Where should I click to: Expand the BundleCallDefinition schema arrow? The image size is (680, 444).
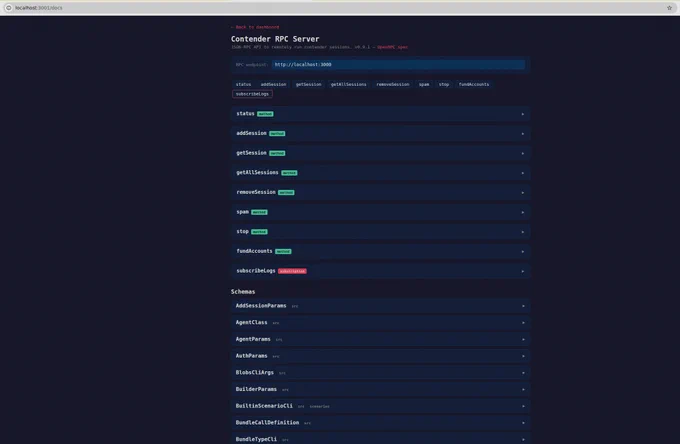pyautogui.click(x=523, y=423)
